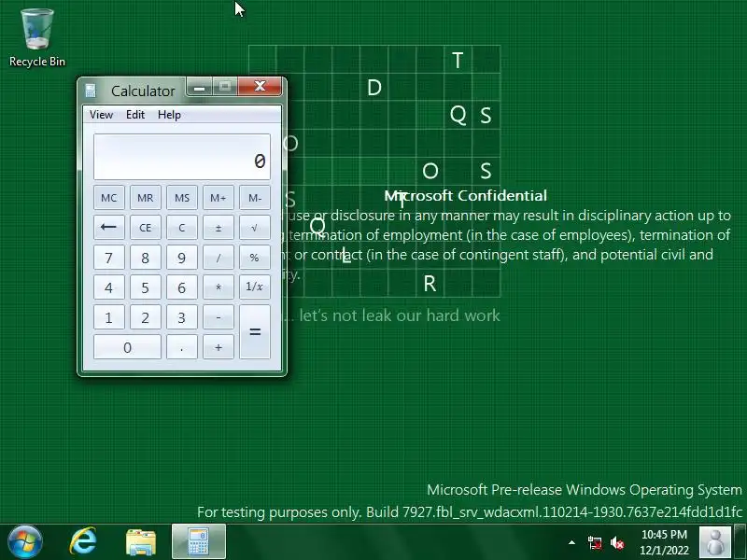Click the backspace arrow button
The width and height of the screenshot is (747, 560).
(x=109, y=228)
